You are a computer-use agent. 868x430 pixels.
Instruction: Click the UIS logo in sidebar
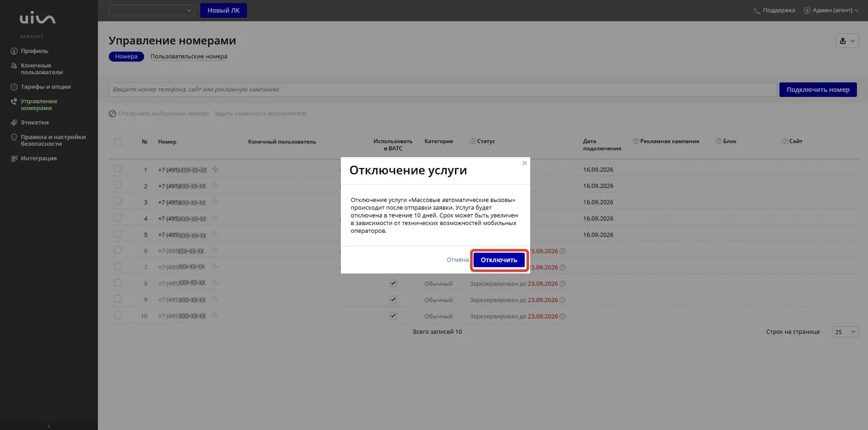tap(37, 19)
